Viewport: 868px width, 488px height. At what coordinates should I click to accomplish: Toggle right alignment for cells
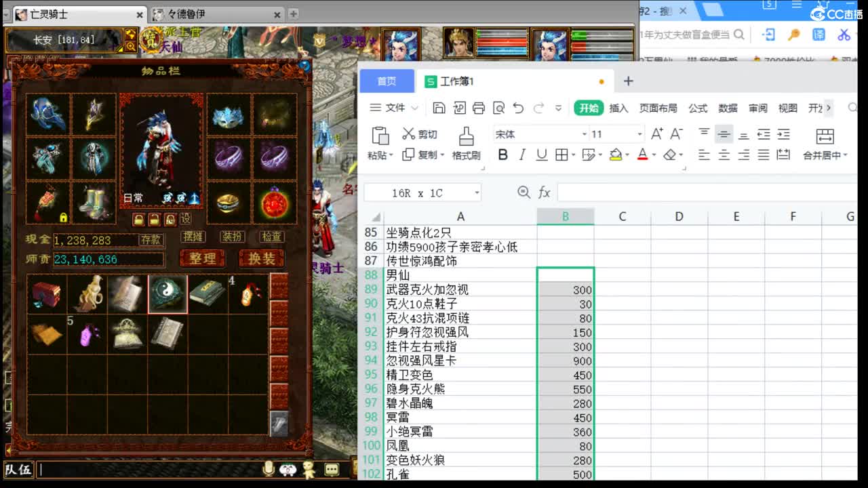pos(744,155)
